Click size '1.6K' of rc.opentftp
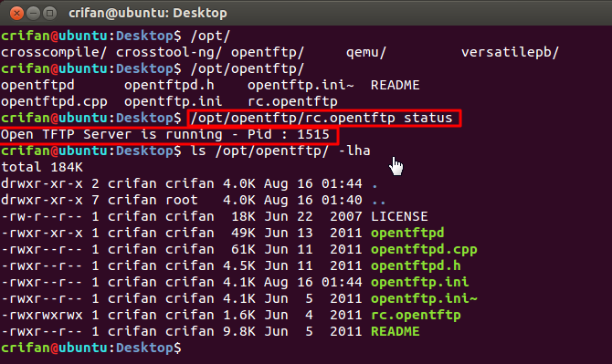The height and width of the screenshot is (364, 612). pos(239,315)
